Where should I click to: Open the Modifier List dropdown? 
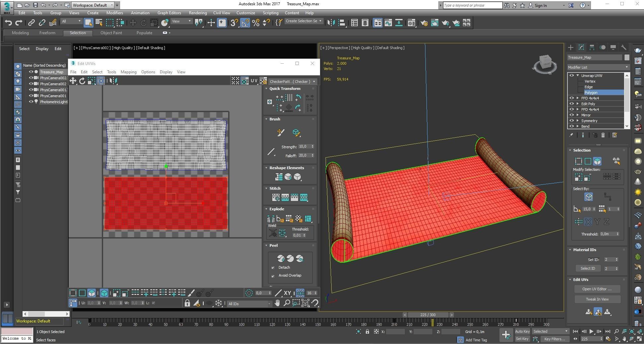tap(598, 67)
